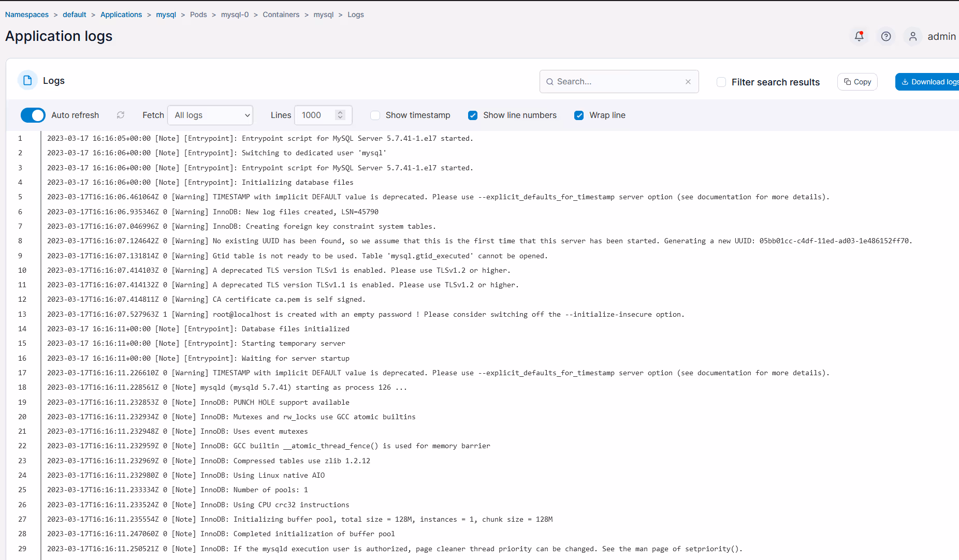Click the admin username label
Viewport: 959px width, 560px height.
pyautogui.click(x=941, y=36)
